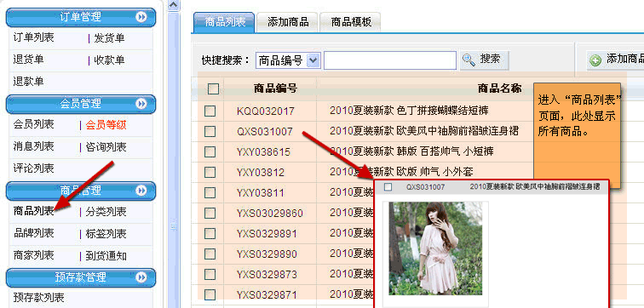Check the main table row box for QXS031007
This screenshot has height=308, width=644.
(x=210, y=131)
